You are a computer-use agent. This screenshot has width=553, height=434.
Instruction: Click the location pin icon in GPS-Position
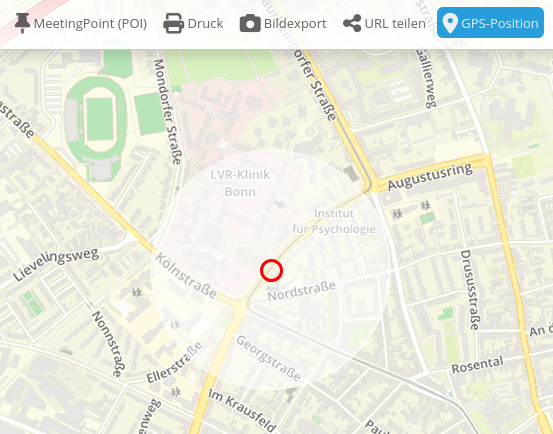(450, 23)
